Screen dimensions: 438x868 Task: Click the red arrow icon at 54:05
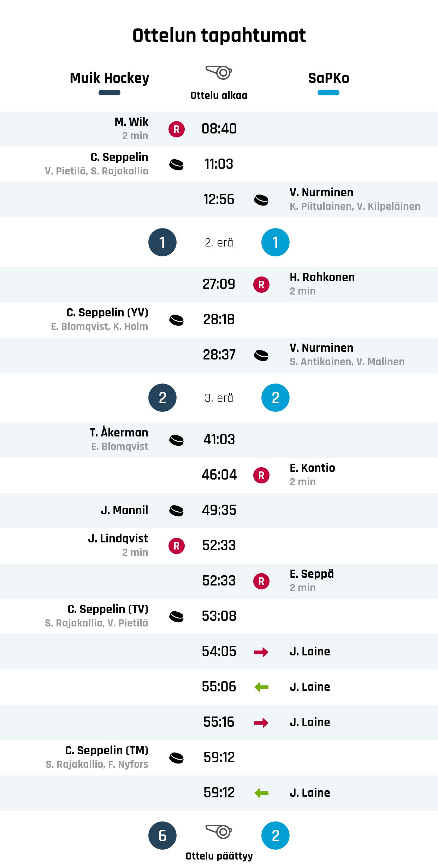(261, 652)
